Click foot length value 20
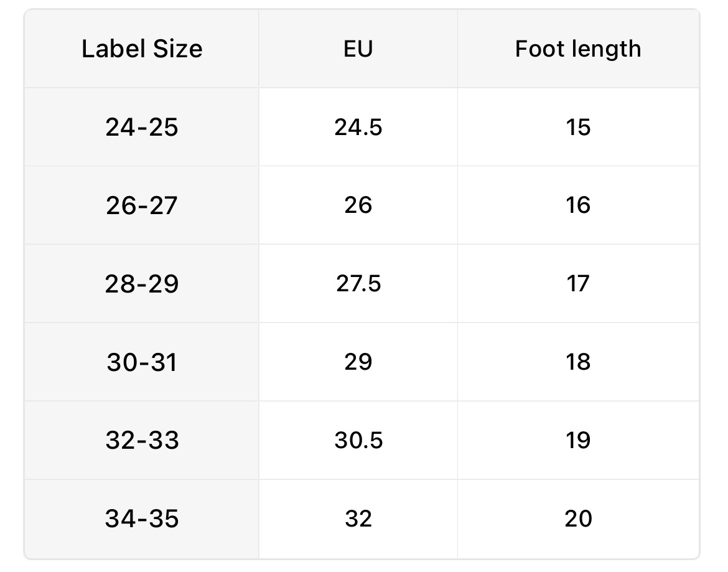The width and height of the screenshot is (728, 572). (x=578, y=518)
